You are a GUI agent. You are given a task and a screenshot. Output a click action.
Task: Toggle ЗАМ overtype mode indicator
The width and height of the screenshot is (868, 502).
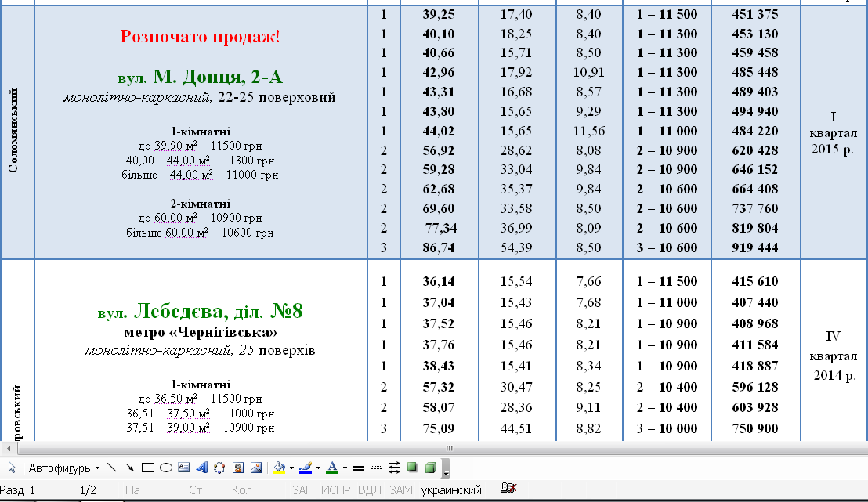(400, 489)
